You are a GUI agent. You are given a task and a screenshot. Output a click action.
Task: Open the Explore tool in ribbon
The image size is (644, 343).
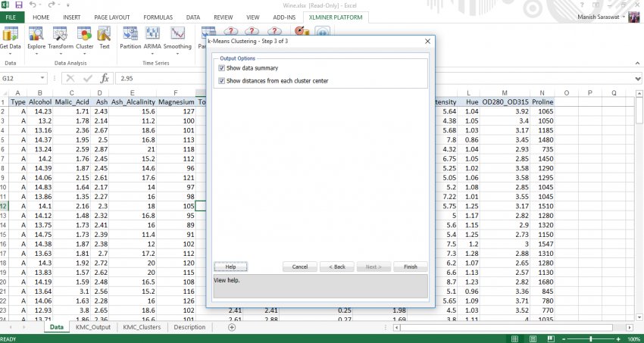pos(36,38)
